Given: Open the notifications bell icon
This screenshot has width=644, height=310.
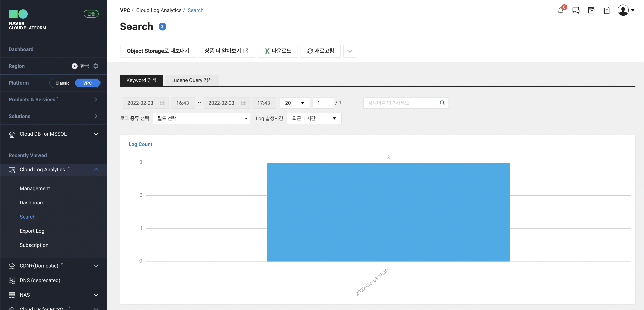Looking at the screenshot, I should (561, 11).
